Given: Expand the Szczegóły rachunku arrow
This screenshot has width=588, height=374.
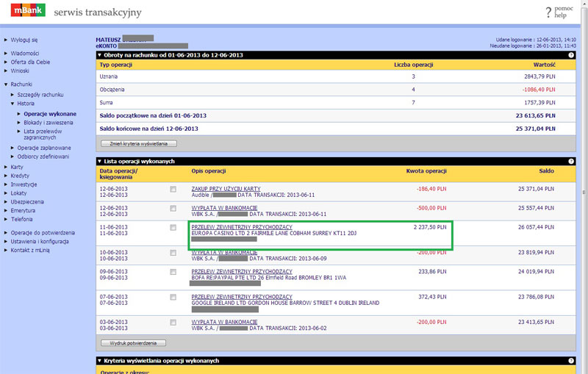Looking at the screenshot, I should tap(12, 95).
